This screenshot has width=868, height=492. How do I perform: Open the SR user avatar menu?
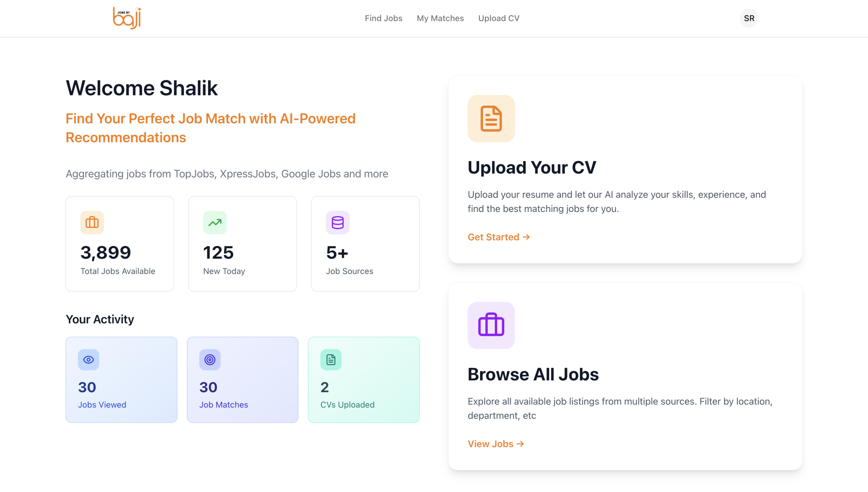pyautogui.click(x=749, y=18)
